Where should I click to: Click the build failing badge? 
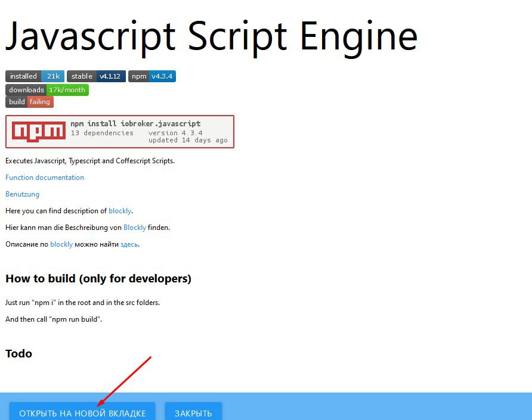point(29,102)
